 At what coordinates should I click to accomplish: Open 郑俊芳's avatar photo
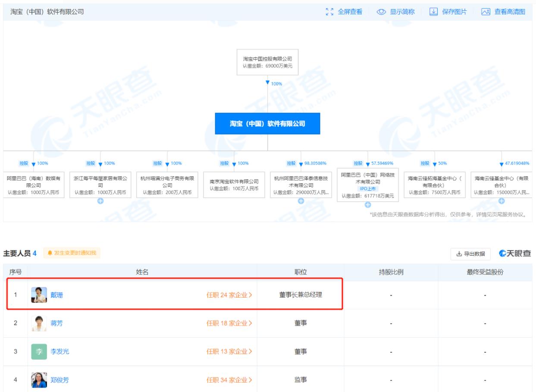[39, 379]
